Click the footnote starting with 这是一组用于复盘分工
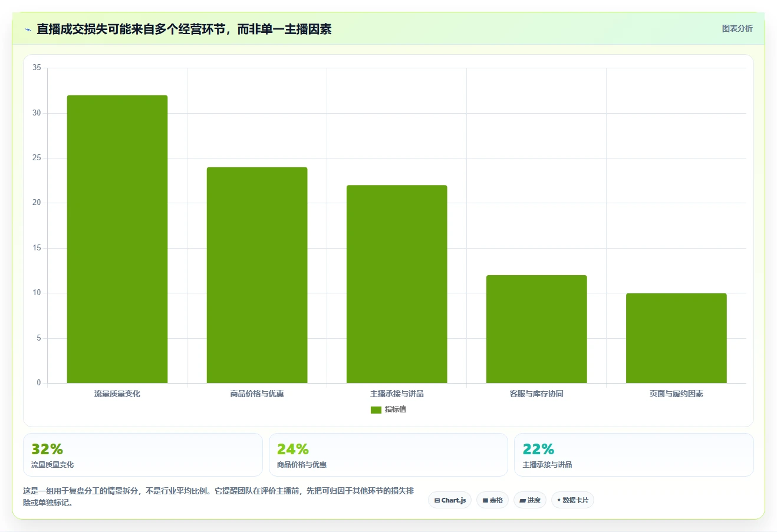The width and height of the screenshot is (777, 532). (219, 497)
